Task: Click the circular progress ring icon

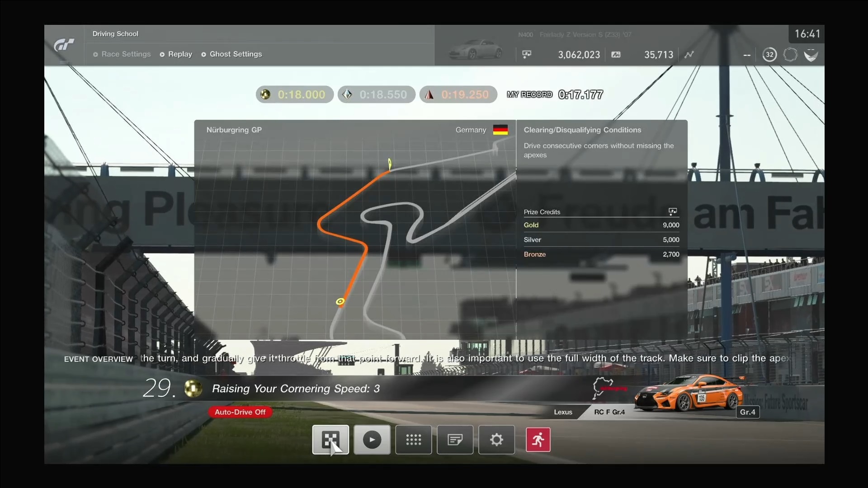Action: [x=790, y=55]
